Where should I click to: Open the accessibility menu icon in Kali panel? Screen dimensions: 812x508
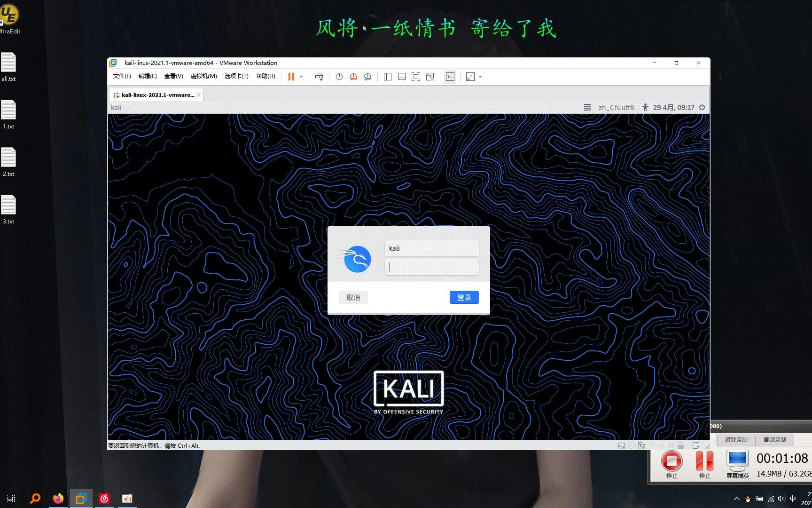click(x=646, y=107)
